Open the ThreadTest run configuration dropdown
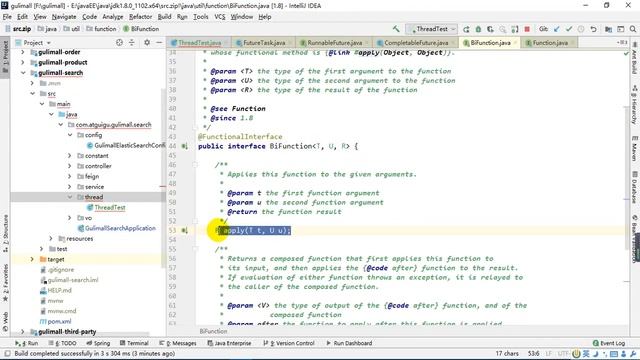Viewport: 640px width, 360px height. click(x=431, y=29)
